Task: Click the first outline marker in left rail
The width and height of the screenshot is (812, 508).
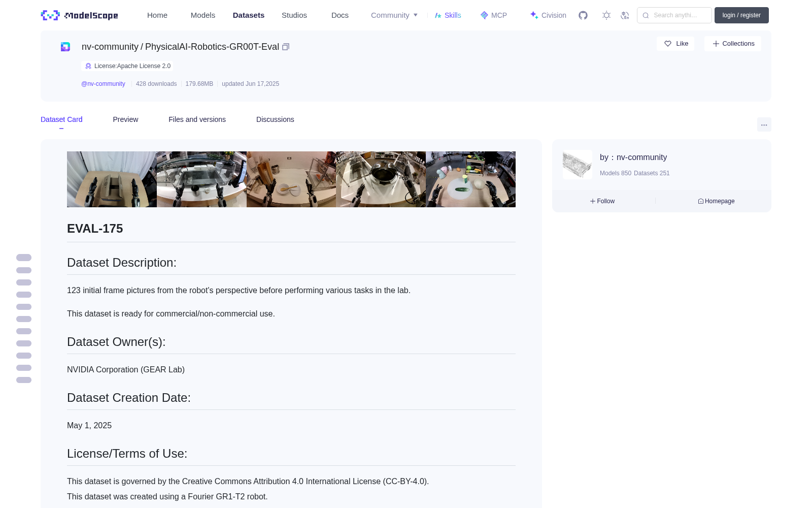Action: (x=24, y=258)
